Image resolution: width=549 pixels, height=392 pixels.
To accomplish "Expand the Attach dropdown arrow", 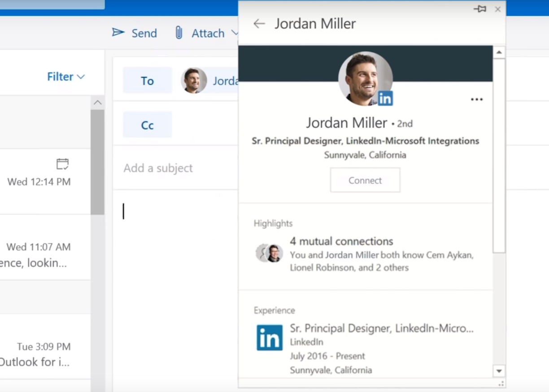I will pos(235,33).
